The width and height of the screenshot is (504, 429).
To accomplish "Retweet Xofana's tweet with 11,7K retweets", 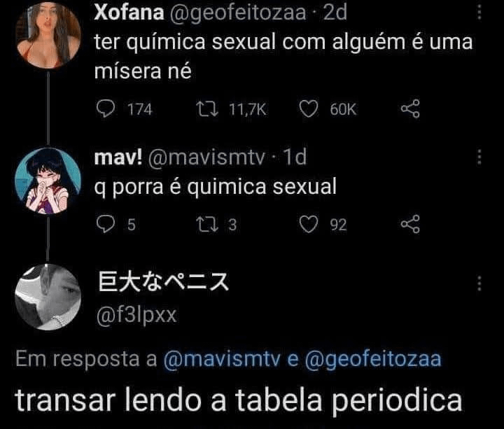I will [206, 109].
